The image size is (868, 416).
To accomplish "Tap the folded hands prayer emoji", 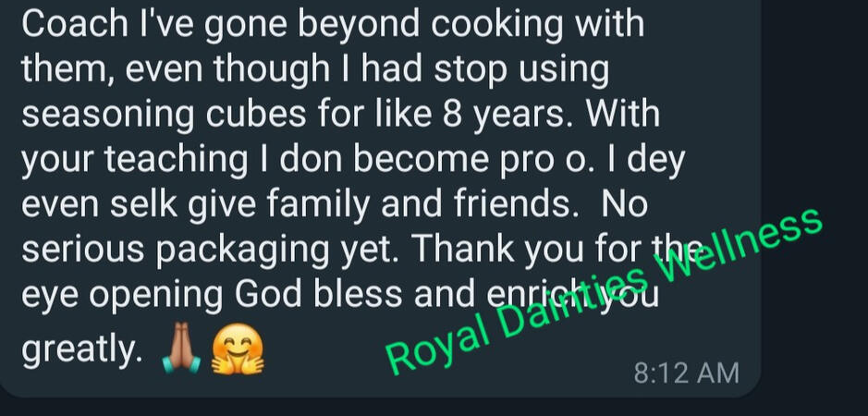I will [180, 348].
